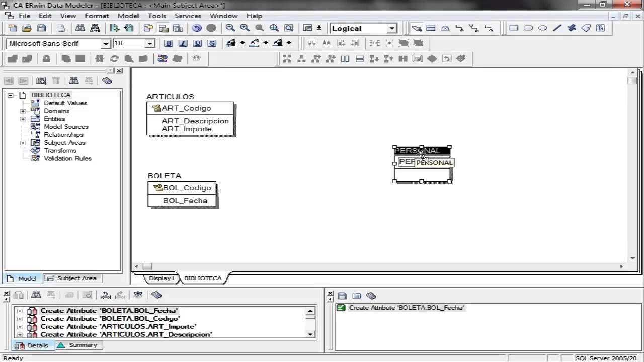Image resolution: width=644 pixels, height=362 pixels.
Task: Open the Model menu
Action: [128, 16]
